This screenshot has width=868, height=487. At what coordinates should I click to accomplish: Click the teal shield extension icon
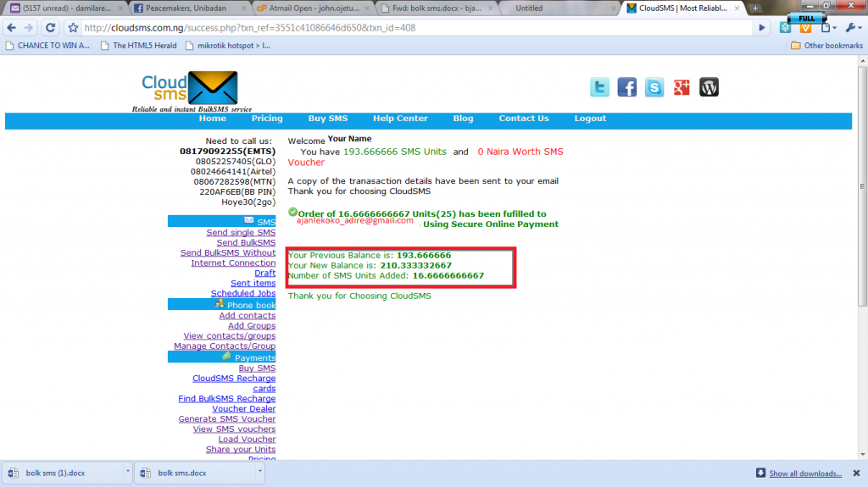785,28
